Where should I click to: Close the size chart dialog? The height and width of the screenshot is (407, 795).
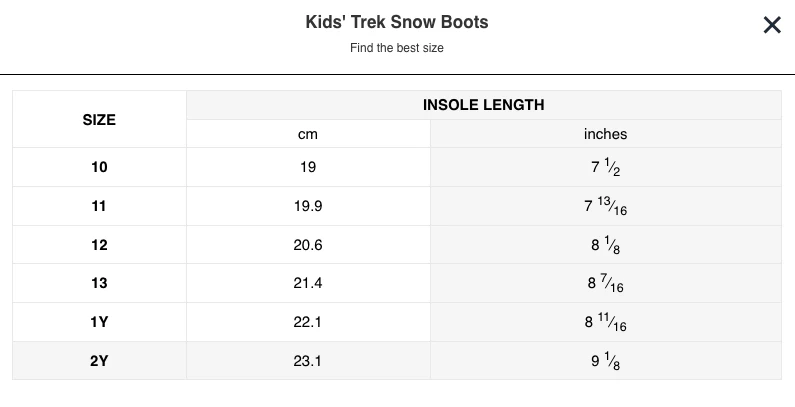click(771, 25)
